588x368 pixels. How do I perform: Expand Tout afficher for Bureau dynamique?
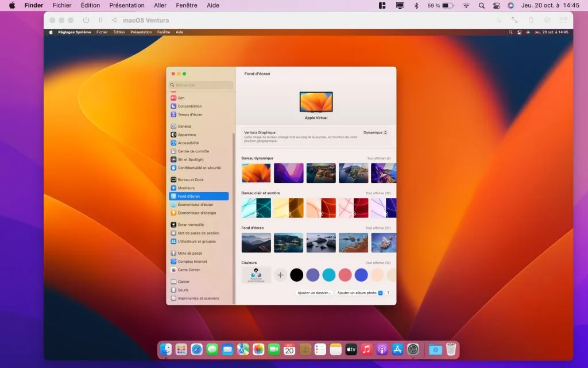coord(378,159)
